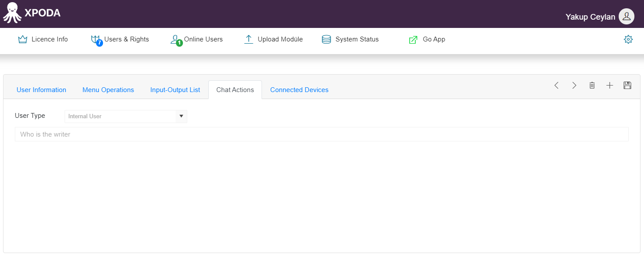Image resolution: width=644 pixels, height=257 pixels.
Task: Switch to Menu Operations tab
Action: coord(108,90)
